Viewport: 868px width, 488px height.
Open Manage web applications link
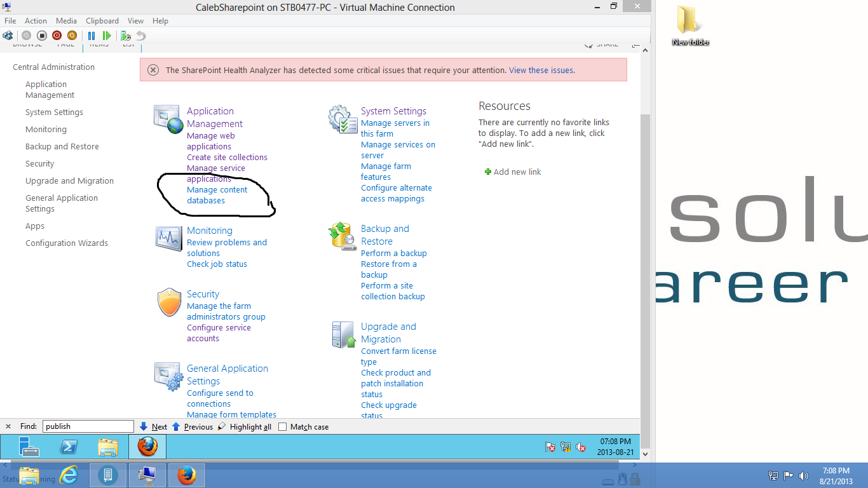click(x=211, y=141)
